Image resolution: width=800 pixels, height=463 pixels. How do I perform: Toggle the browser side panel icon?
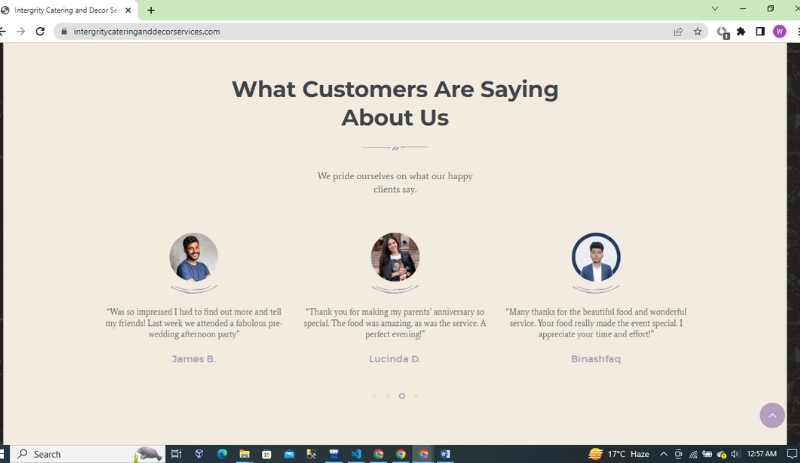click(760, 32)
